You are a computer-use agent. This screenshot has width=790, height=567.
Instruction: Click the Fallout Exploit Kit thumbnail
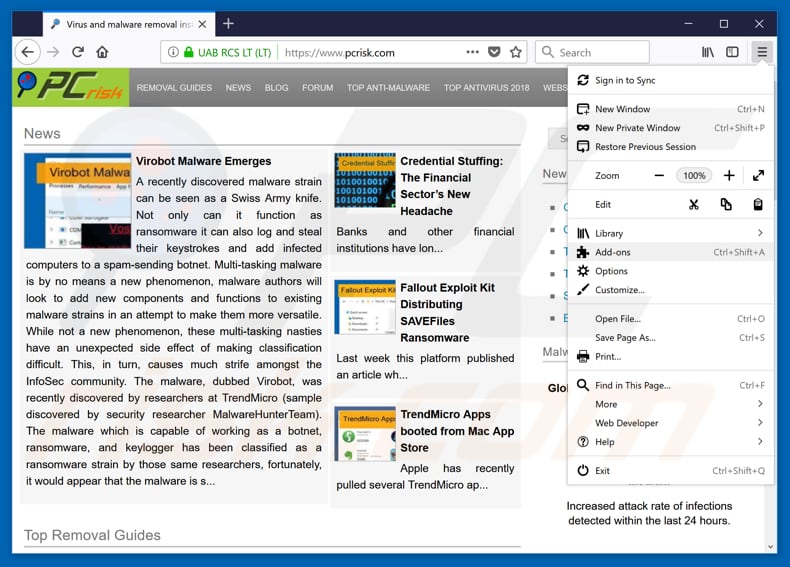[x=365, y=307]
